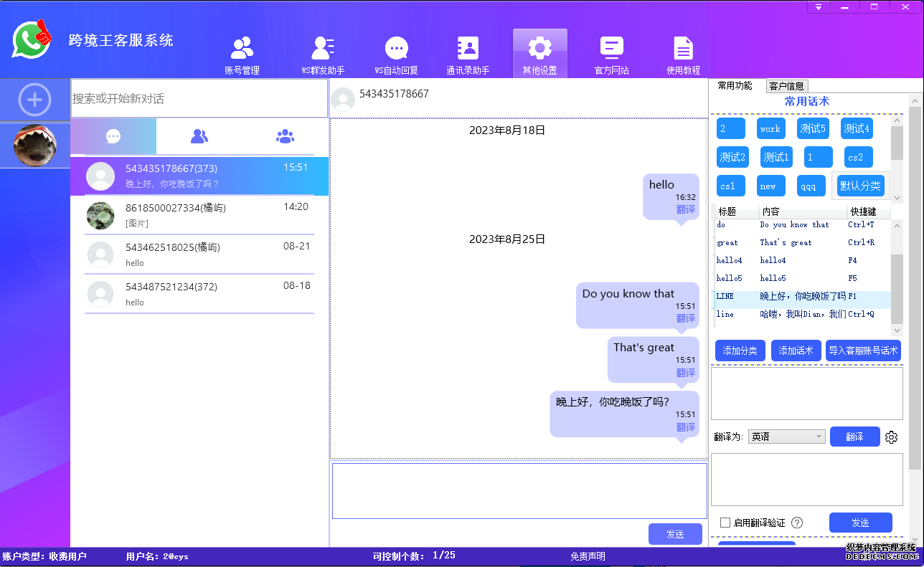Open the WS群发助手 bulk messaging tool
The height and width of the screenshot is (567, 924).
pyautogui.click(x=323, y=53)
